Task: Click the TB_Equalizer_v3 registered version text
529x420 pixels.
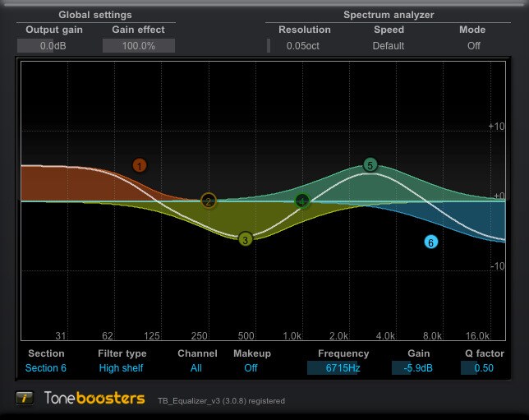Action: click(221, 401)
